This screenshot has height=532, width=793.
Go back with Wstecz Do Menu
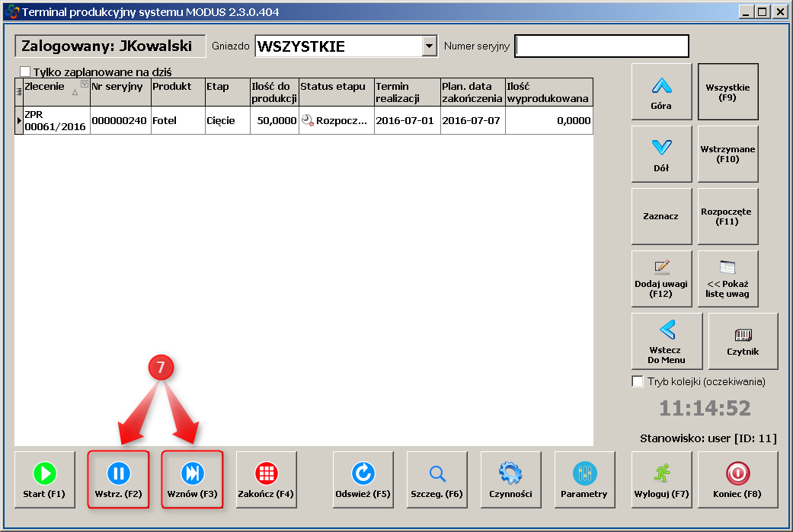click(x=667, y=341)
